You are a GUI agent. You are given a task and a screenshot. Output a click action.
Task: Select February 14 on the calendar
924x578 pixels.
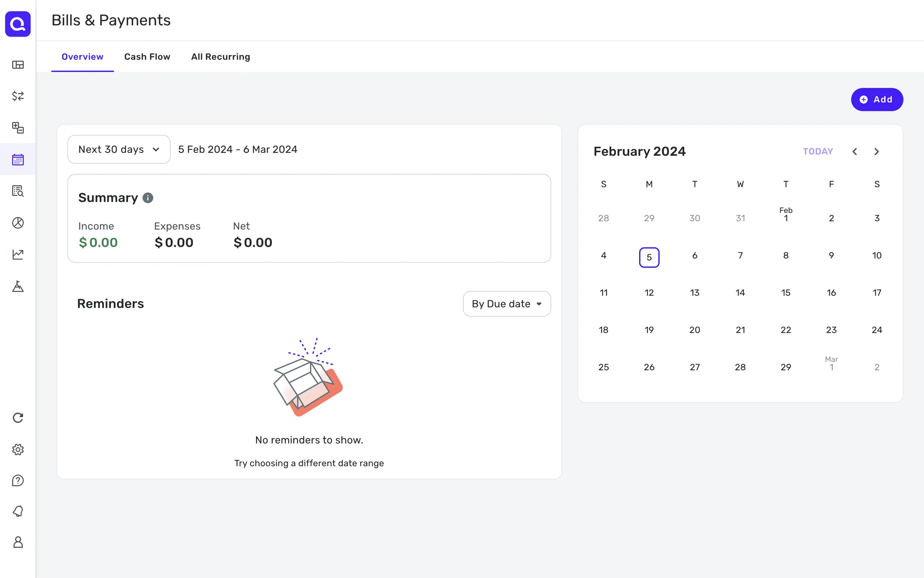740,293
